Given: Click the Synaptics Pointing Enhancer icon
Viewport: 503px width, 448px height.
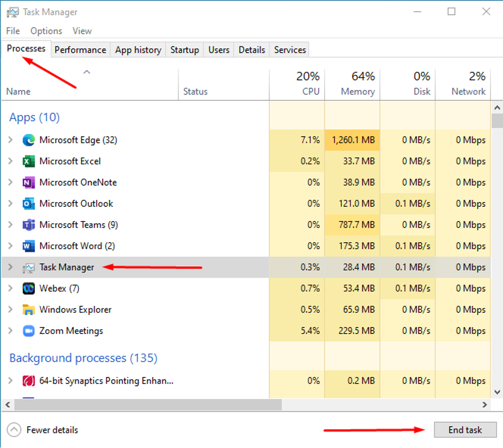Looking at the screenshot, I should (x=29, y=381).
